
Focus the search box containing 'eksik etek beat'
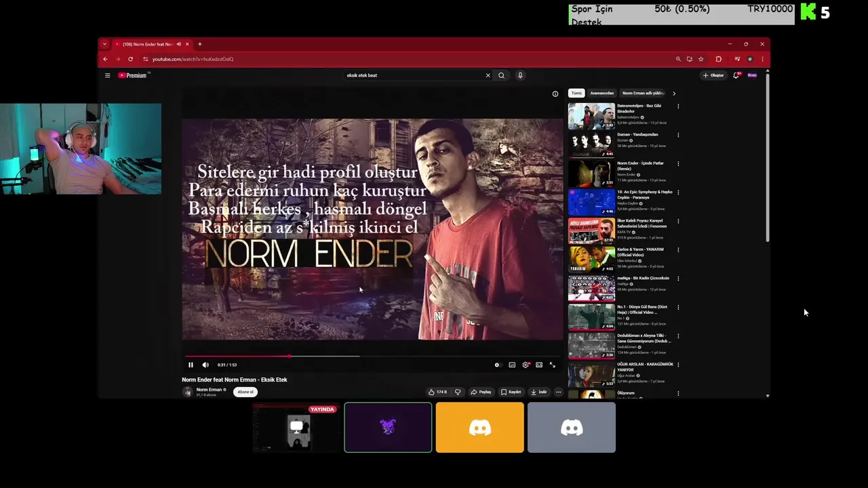(x=414, y=75)
